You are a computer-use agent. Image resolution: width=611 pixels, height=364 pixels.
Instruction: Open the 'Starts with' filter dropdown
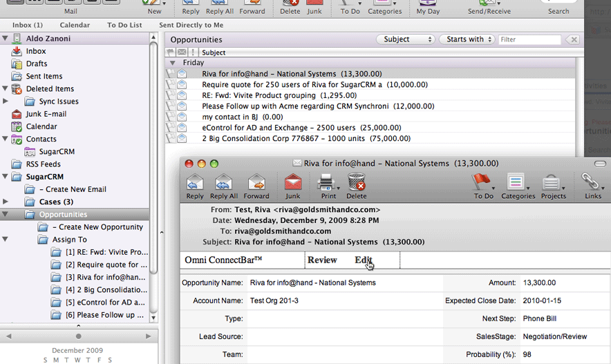[467, 39]
